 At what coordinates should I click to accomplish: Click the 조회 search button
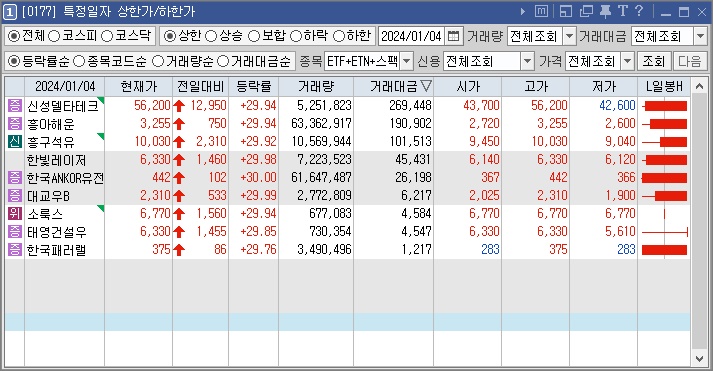pyautogui.click(x=653, y=61)
